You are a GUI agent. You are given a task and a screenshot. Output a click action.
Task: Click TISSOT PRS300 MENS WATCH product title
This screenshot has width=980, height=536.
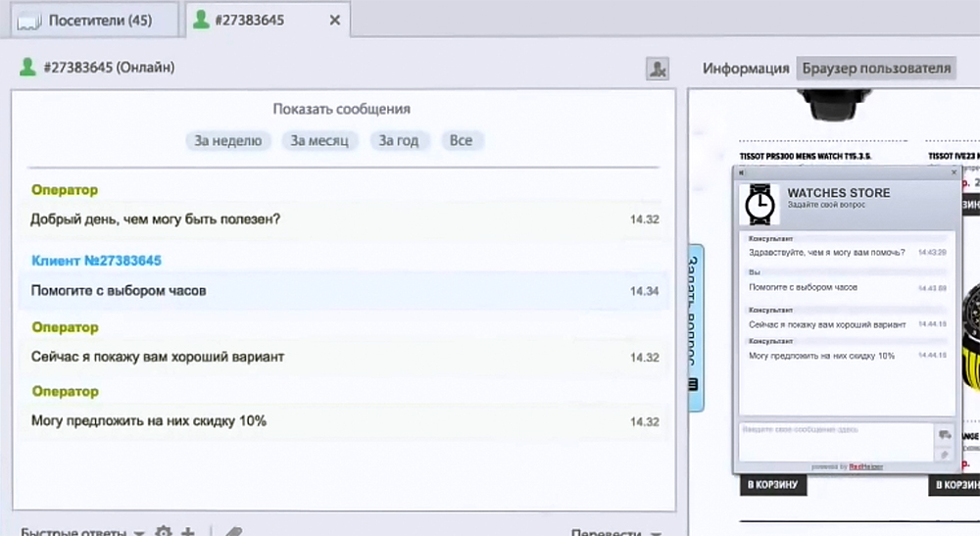tap(806, 156)
